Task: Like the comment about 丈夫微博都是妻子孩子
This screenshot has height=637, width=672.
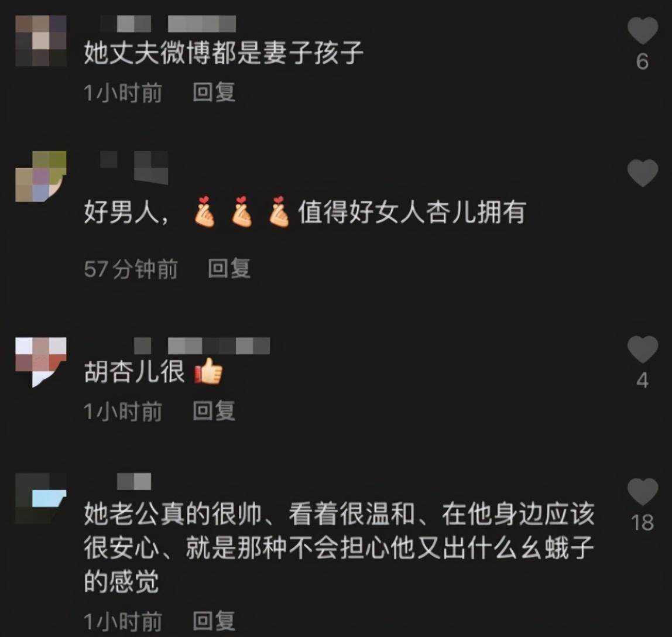Action: click(642, 31)
